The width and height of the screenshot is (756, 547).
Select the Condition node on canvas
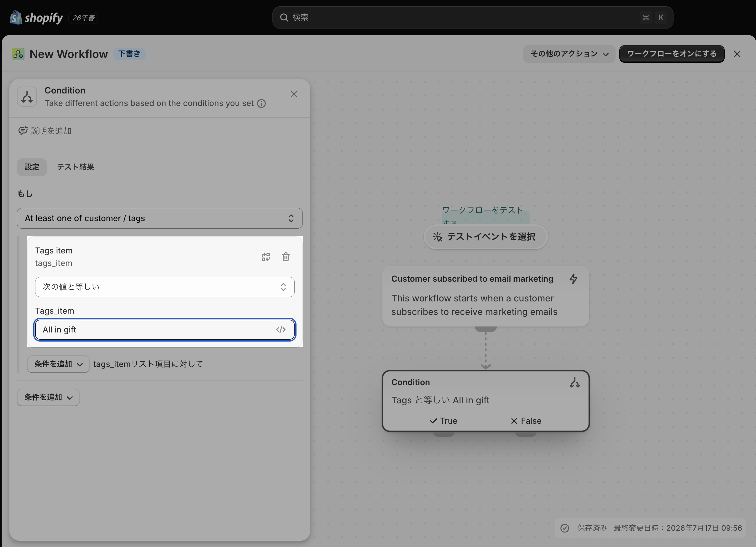(x=486, y=401)
